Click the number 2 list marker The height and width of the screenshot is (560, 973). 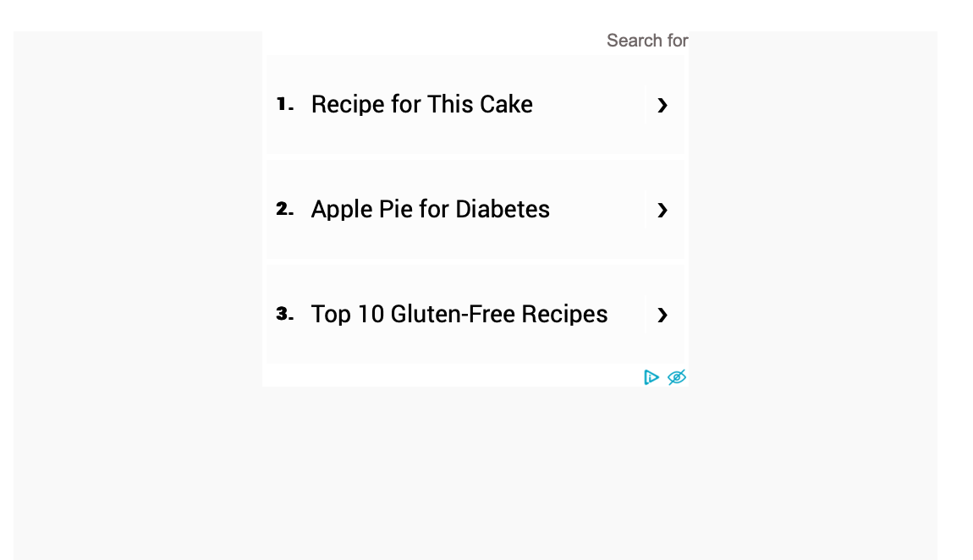[x=284, y=209]
